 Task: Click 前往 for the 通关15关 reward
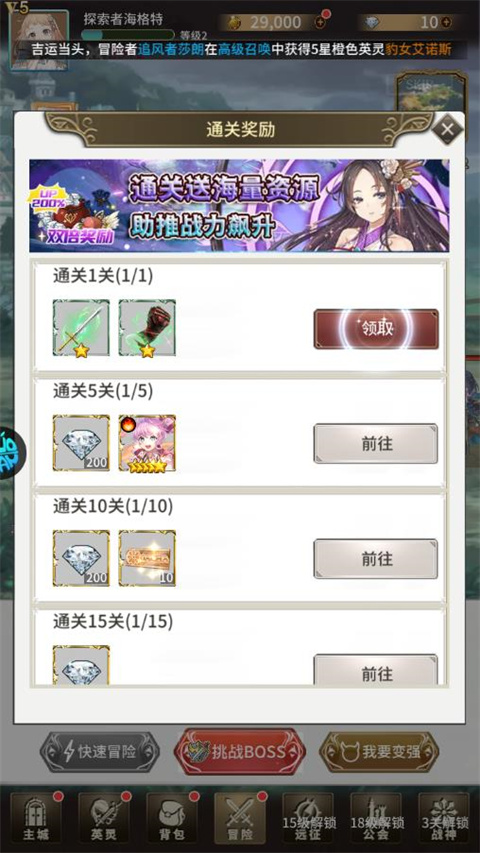(x=376, y=670)
